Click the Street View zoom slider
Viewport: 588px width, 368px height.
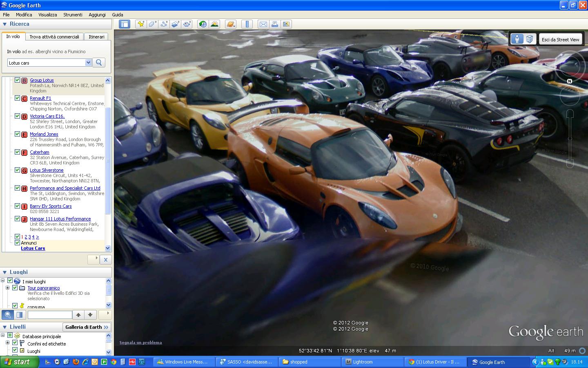(x=570, y=138)
